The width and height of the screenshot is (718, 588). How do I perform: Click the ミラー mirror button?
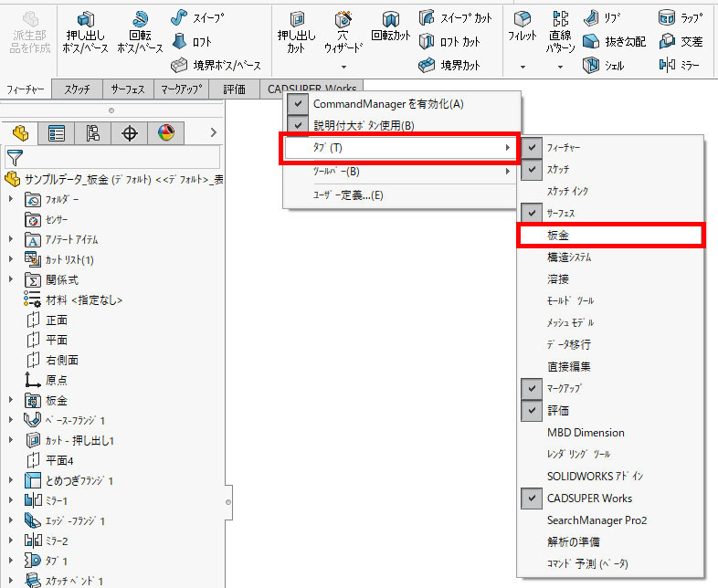(x=680, y=65)
